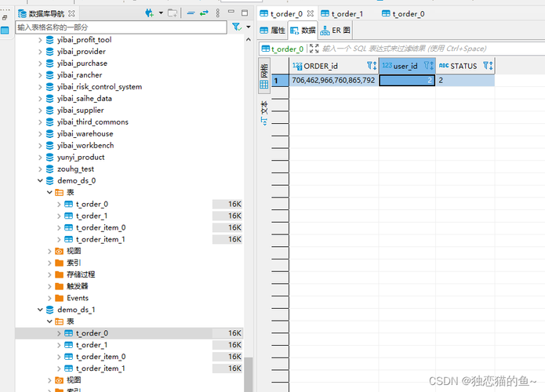Switch to the t_order_1 editor tab
The image size is (545, 392).
tap(342, 14)
